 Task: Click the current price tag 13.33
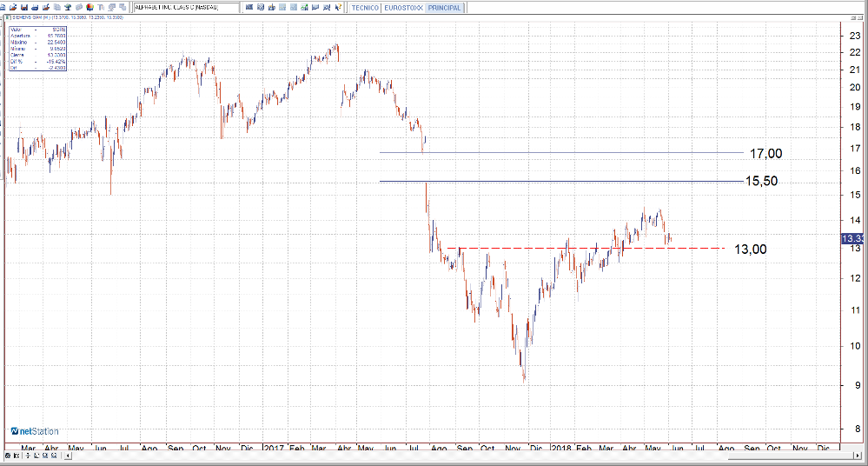[853, 238]
